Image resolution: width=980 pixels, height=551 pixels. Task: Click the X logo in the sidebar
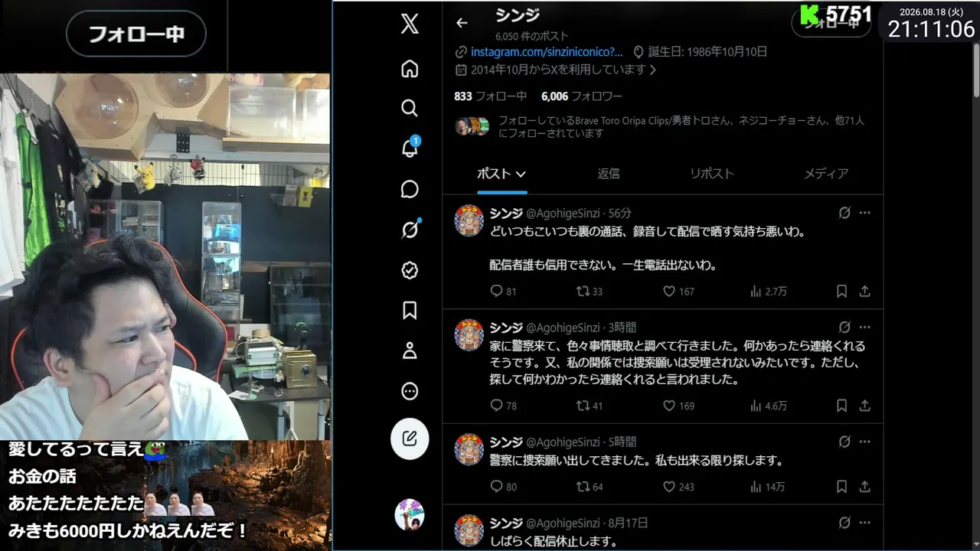pyautogui.click(x=410, y=24)
